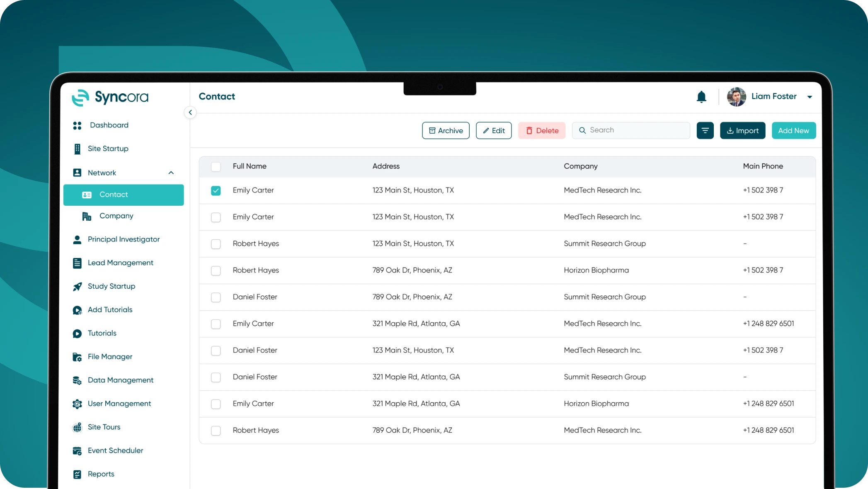Open the user account dropdown arrow
Viewport: 868px width, 489px height.
tap(810, 97)
